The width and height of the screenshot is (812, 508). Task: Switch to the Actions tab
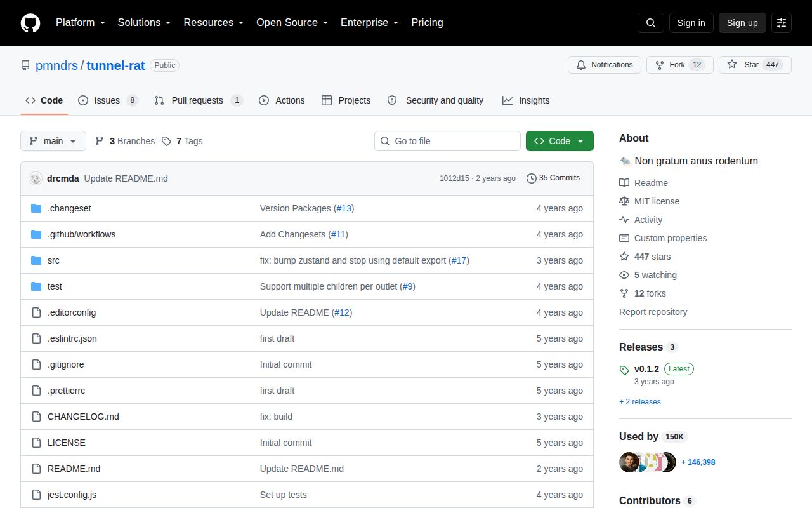pyautogui.click(x=282, y=100)
